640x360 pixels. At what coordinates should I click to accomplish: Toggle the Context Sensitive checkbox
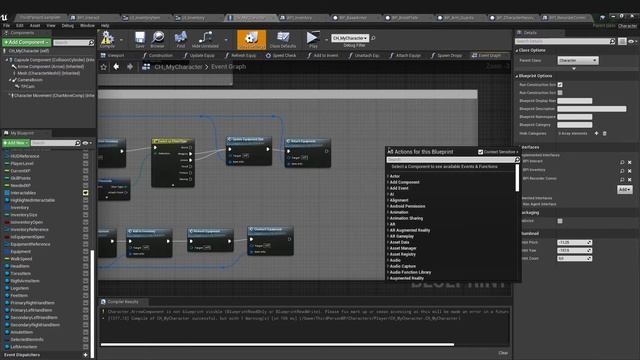(480, 152)
